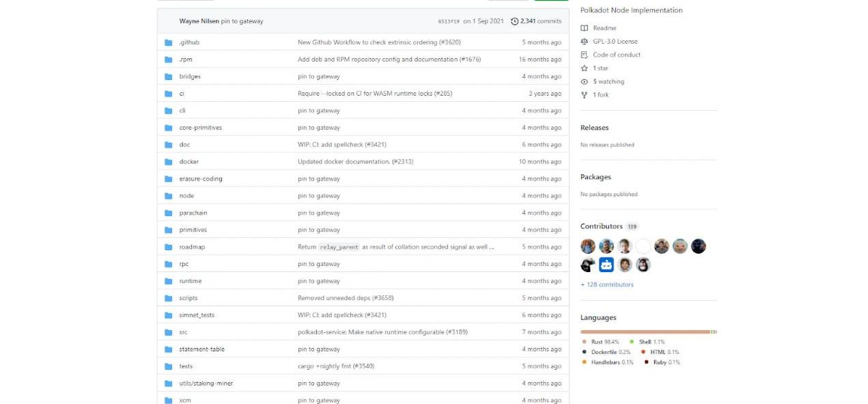Open the node folder
This screenshot has width=868, height=404.
(x=186, y=196)
